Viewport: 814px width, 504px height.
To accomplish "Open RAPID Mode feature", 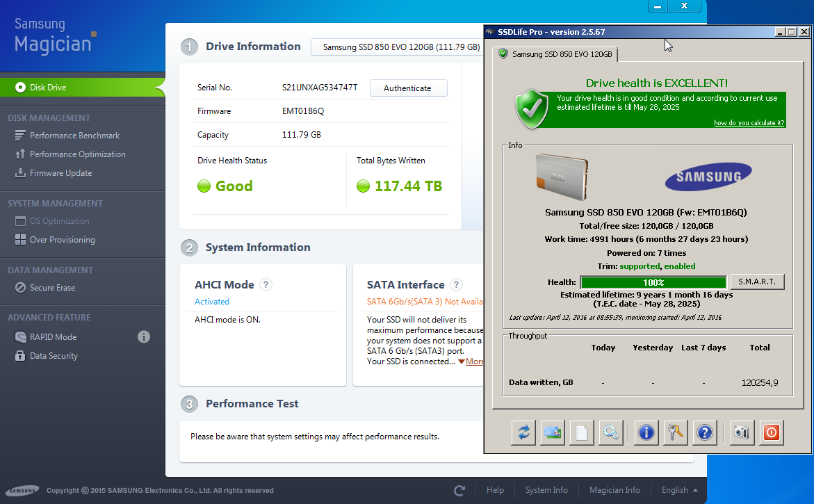I will 46,337.
